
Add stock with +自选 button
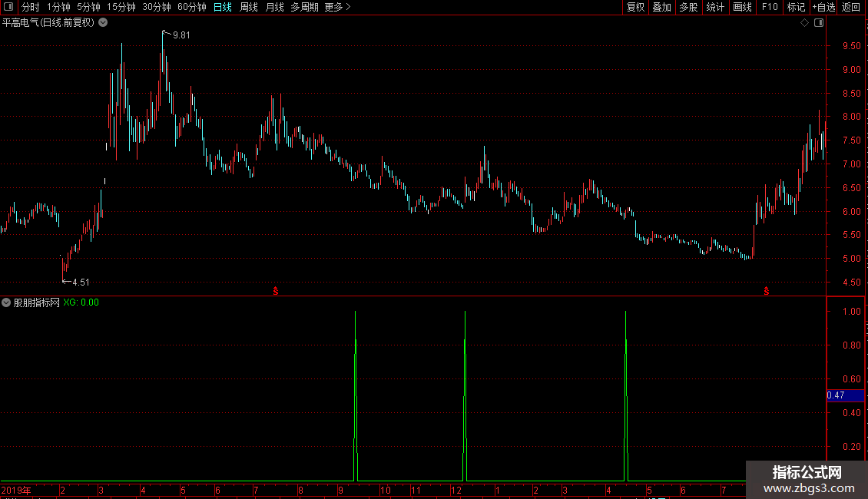[823, 7]
